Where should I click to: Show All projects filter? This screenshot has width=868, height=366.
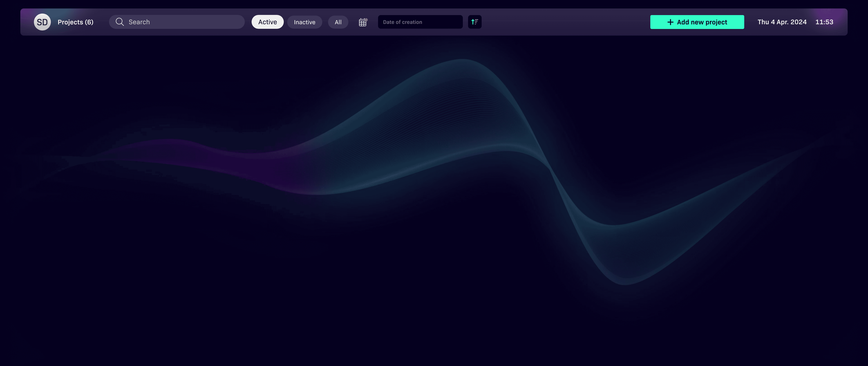pos(338,22)
